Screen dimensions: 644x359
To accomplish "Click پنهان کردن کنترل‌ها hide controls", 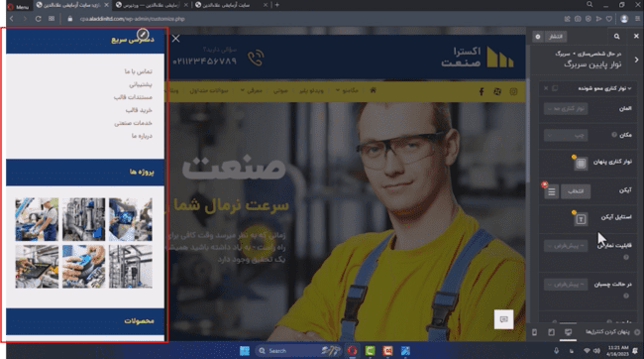I will 612,332.
